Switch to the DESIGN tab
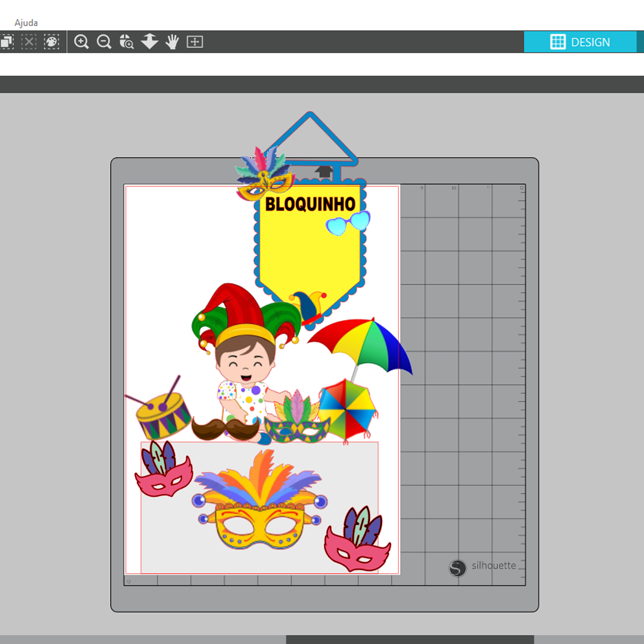The image size is (644, 644). click(x=580, y=42)
